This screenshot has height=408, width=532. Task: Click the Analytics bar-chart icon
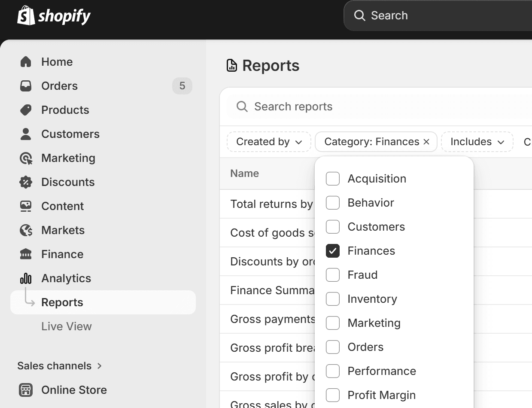click(x=26, y=278)
